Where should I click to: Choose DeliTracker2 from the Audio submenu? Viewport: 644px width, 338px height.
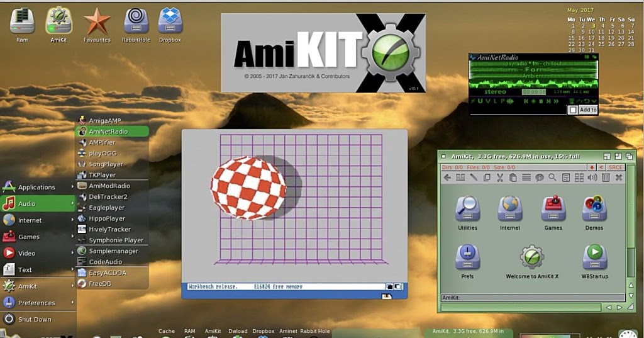(112, 196)
